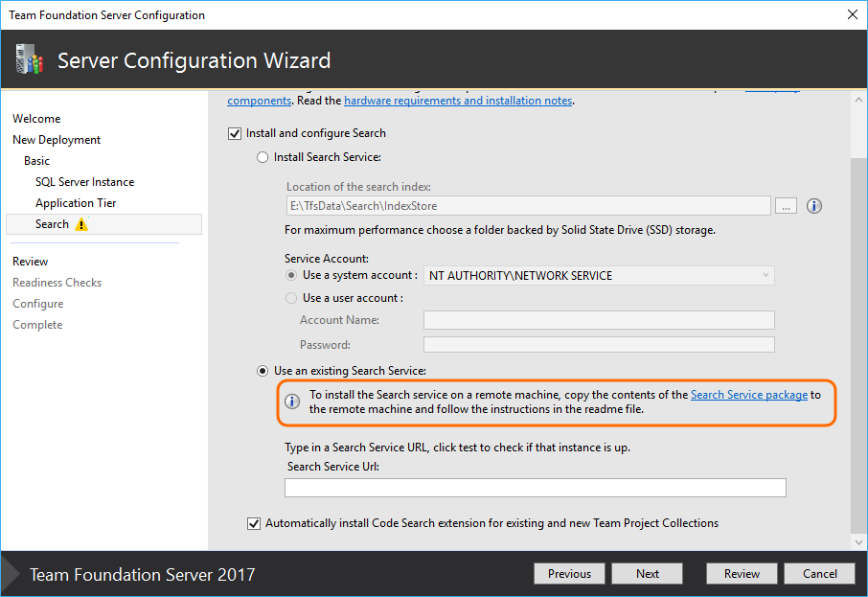Click the Account Name text field
The height and width of the screenshot is (597, 868).
599,320
